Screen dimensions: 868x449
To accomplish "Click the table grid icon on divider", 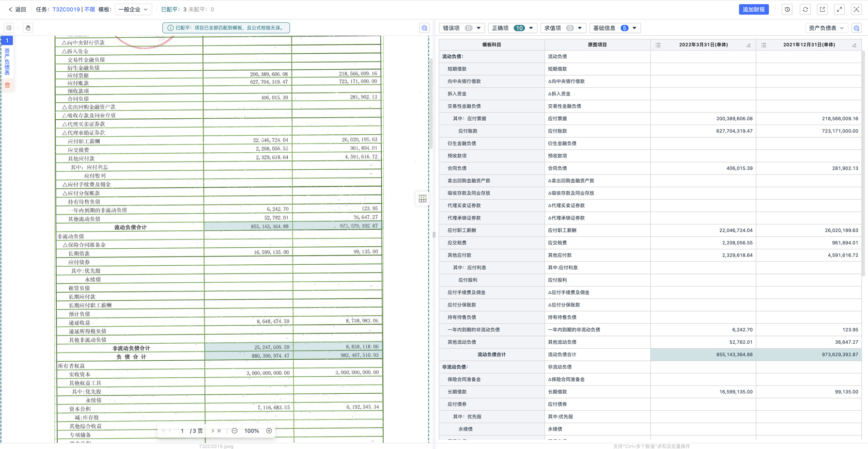I will (x=422, y=199).
